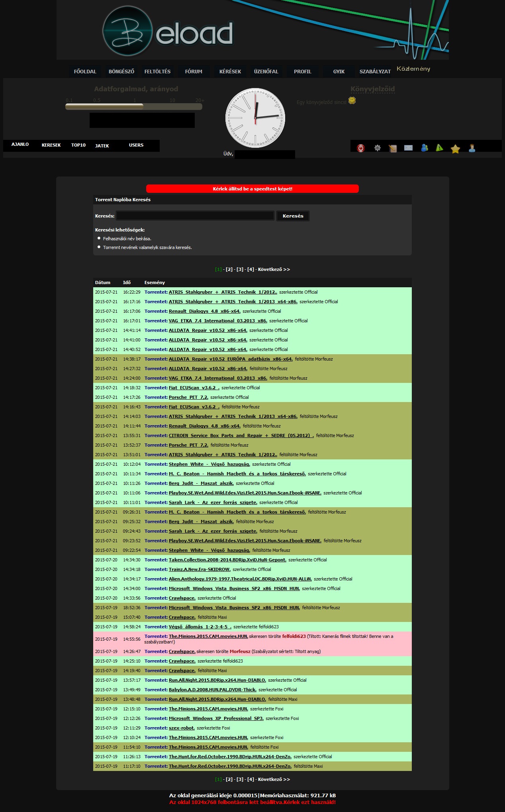Click red felfoldi623 username in deleted row
Image resolution: width=505 pixels, height=812 pixels.
(x=294, y=636)
